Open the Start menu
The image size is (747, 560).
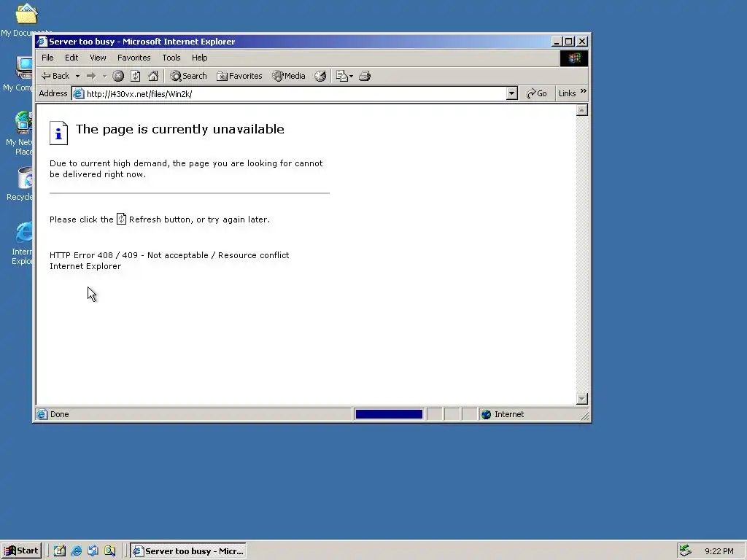[21, 551]
